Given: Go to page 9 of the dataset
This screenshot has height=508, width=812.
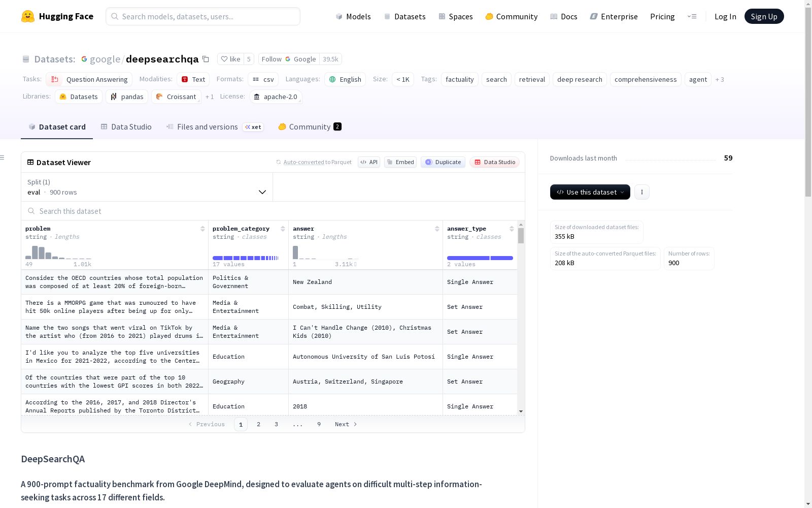Looking at the screenshot, I should click(319, 424).
